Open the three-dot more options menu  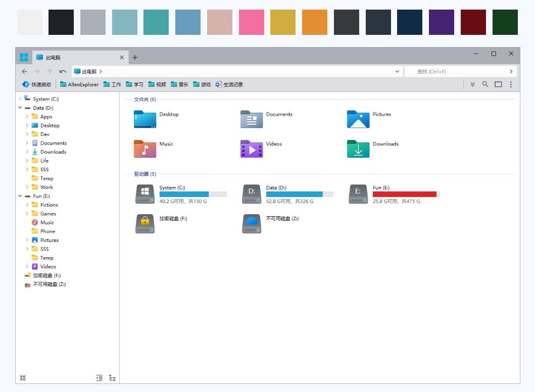[511, 84]
